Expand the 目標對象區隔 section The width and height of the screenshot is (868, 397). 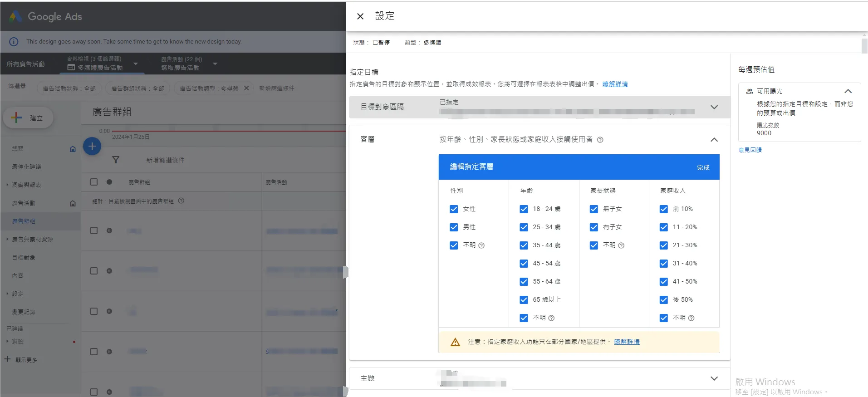coord(714,107)
